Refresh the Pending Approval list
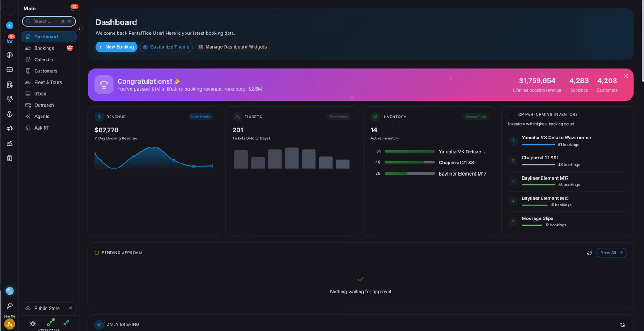644x331 pixels. pyautogui.click(x=589, y=253)
